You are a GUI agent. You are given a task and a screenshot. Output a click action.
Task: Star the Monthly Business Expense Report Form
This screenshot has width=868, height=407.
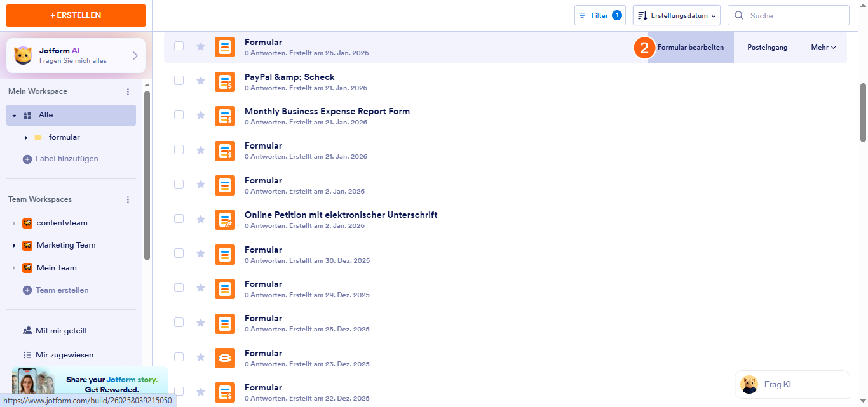pyautogui.click(x=201, y=115)
